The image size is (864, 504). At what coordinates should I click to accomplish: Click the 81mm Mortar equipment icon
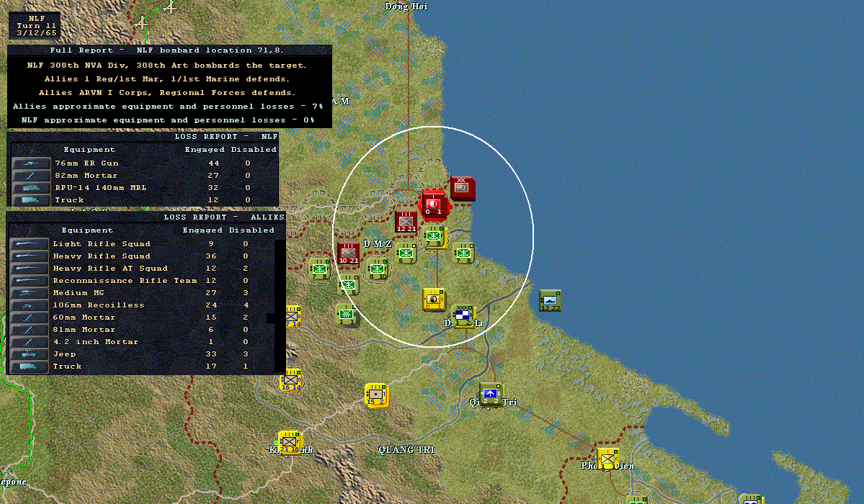pyautogui.click(x=30, y=329)
